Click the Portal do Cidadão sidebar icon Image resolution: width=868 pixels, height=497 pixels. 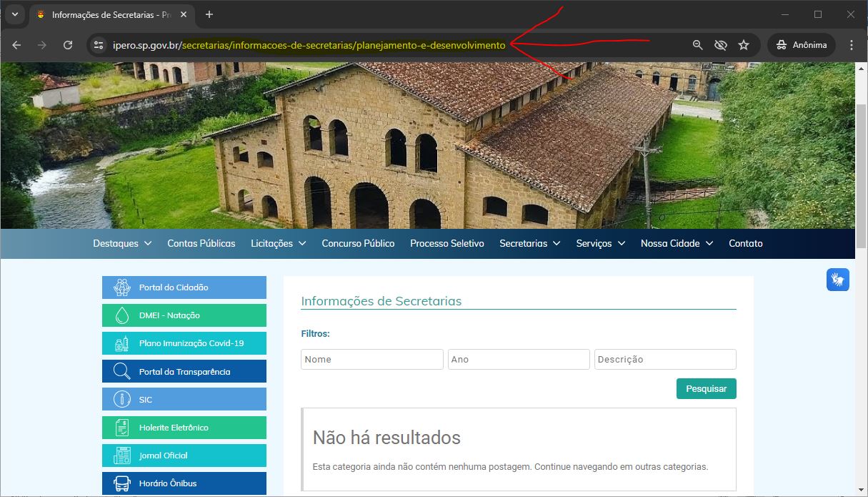point(122,287)
